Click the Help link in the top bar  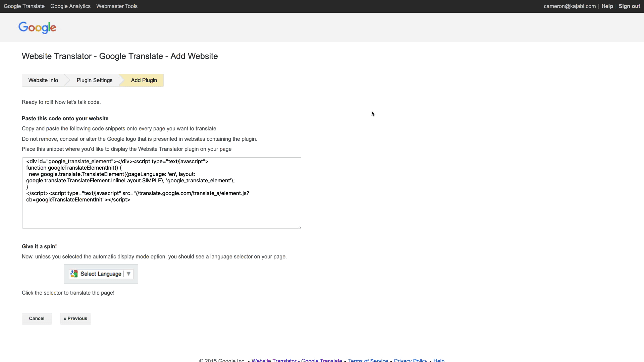coord(607,6)
